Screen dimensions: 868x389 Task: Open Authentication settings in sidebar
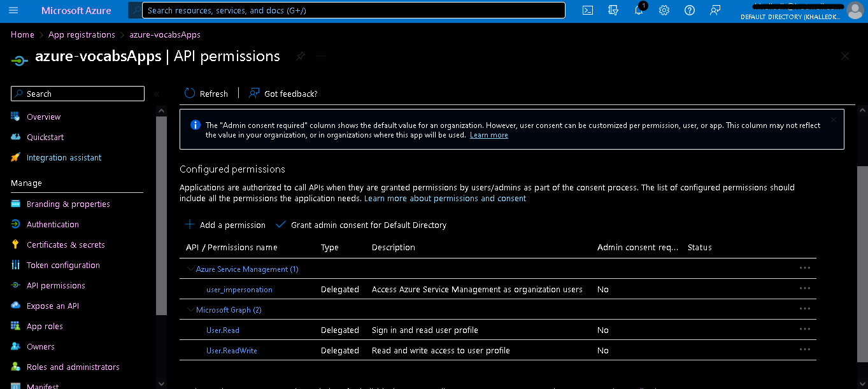pos(53,224)
